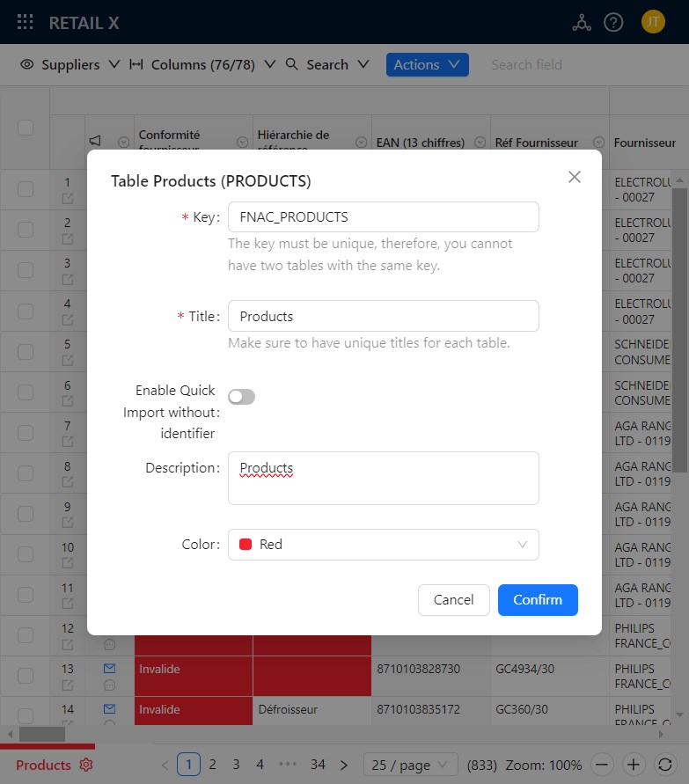Confirm the Table Products dialog
This screenshot has width=689, height=784.
(x=538, y=600)
